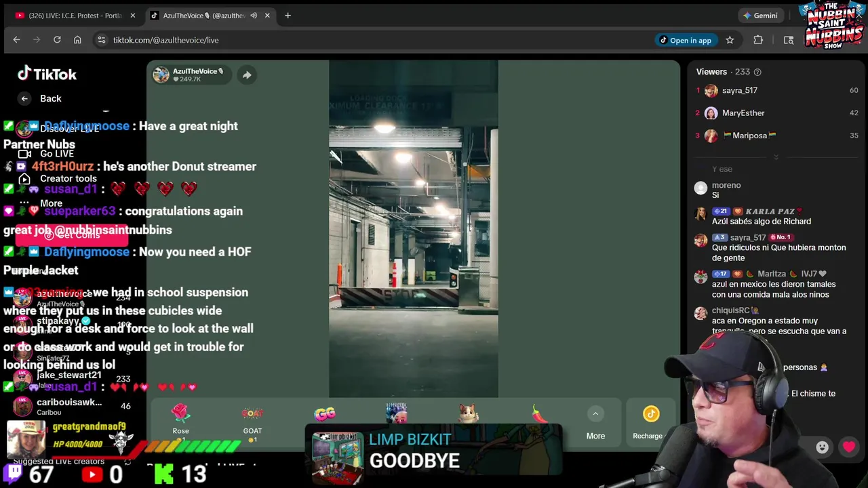868x488 pixels.
Task: Open the media controls icon in toolbar
Action: tap(788, 40)
